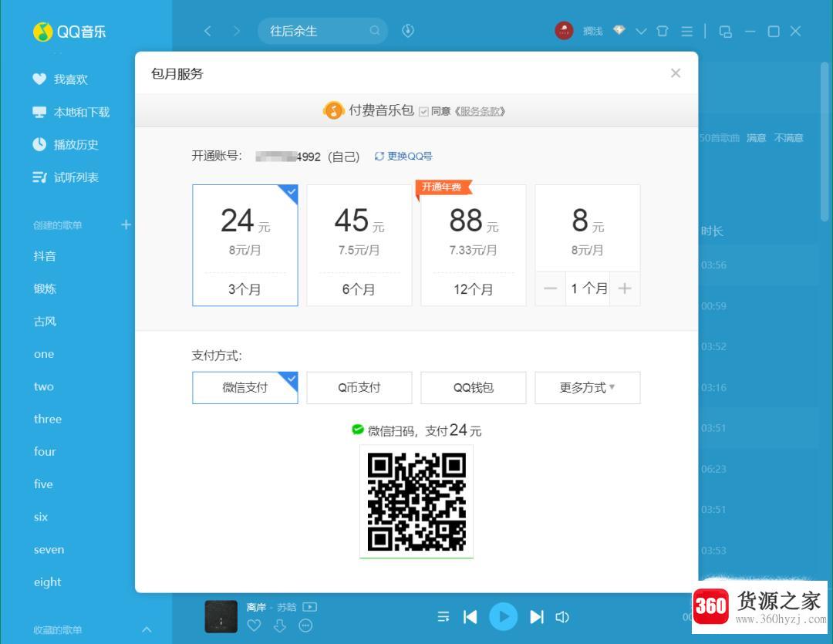This screenshot has width=833, height=644.
Task: Choose Q币支付 payment method
Action: point(359,387)
